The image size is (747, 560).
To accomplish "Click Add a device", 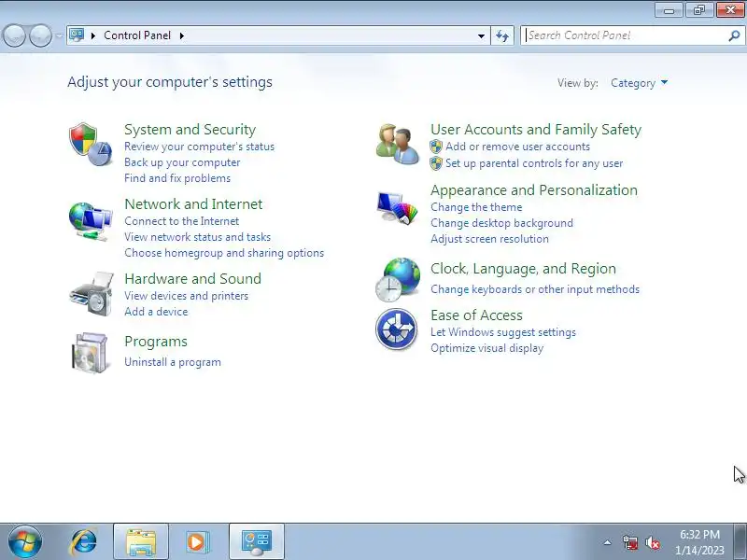I will pos(156,312).
